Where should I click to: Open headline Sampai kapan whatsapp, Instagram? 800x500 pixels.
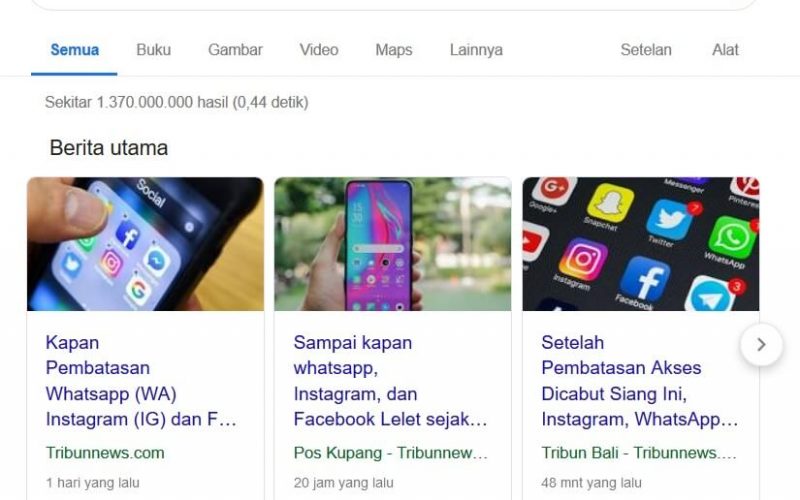(390, 381)
